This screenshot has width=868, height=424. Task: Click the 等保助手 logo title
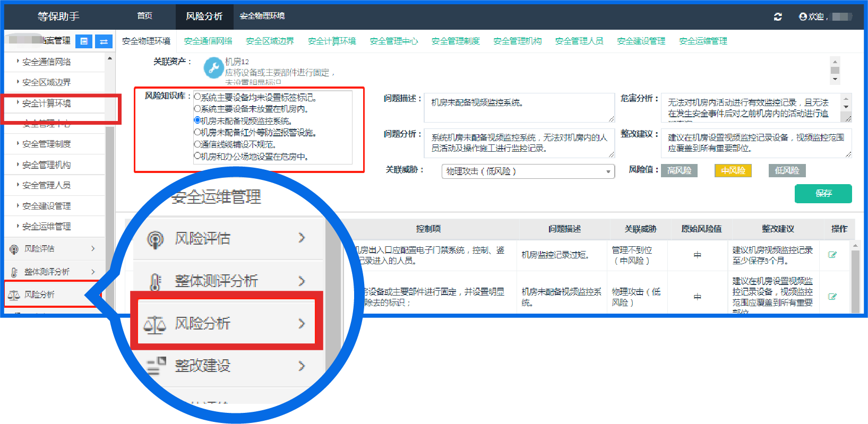(x=58, y=16)
